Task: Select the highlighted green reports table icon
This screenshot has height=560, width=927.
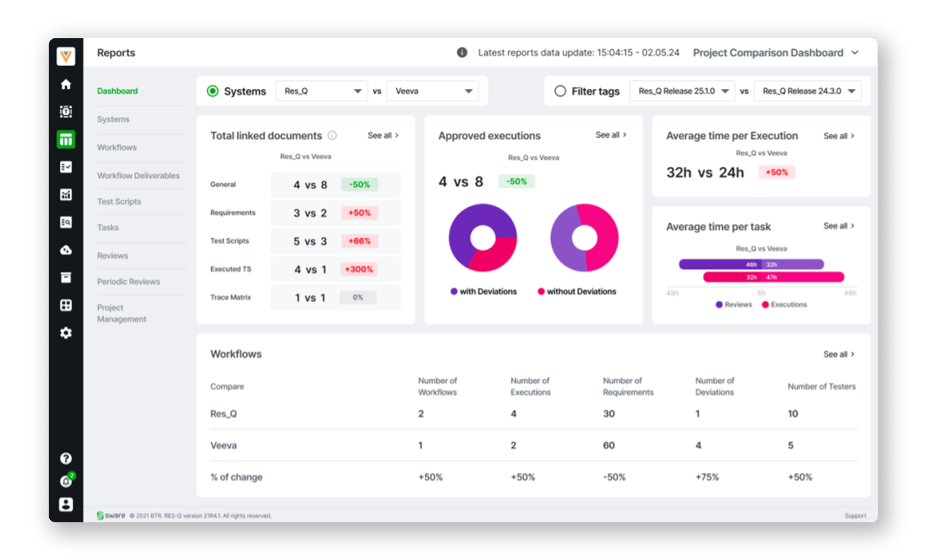Action: point(66,140)
